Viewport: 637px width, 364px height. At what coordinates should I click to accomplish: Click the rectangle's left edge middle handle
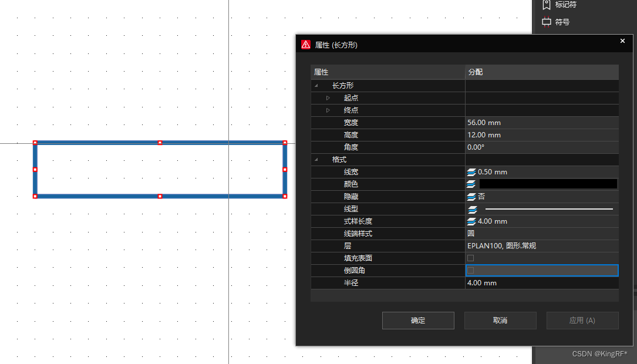(35, 170)
